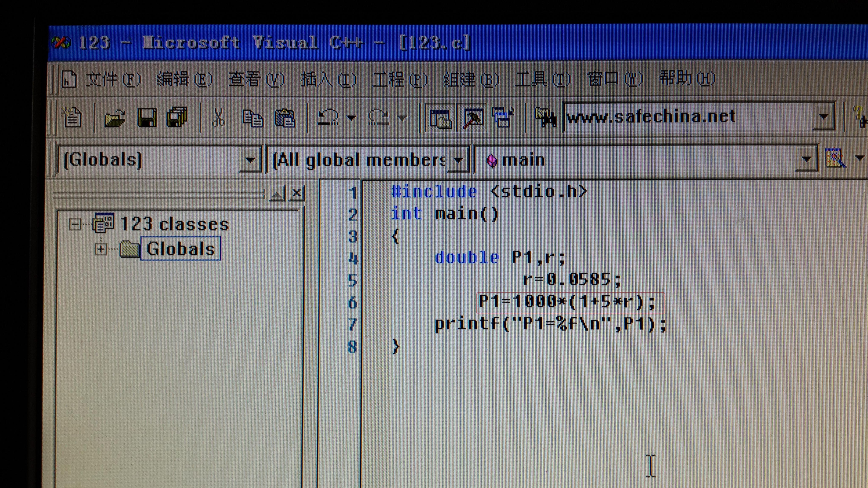
Task: Click the P1=1000*(1+5*r); code line
Action: 567,302
